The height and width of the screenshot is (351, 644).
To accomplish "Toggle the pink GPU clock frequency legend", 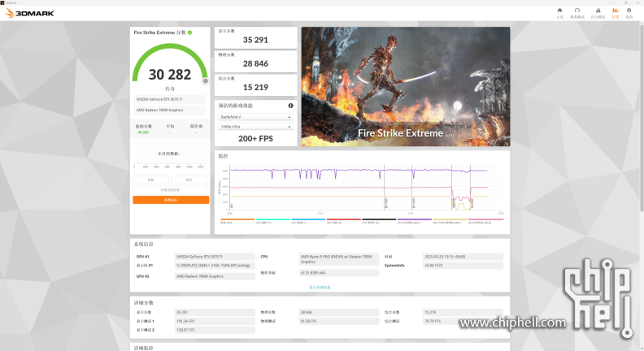I will (x=485, y=221).
